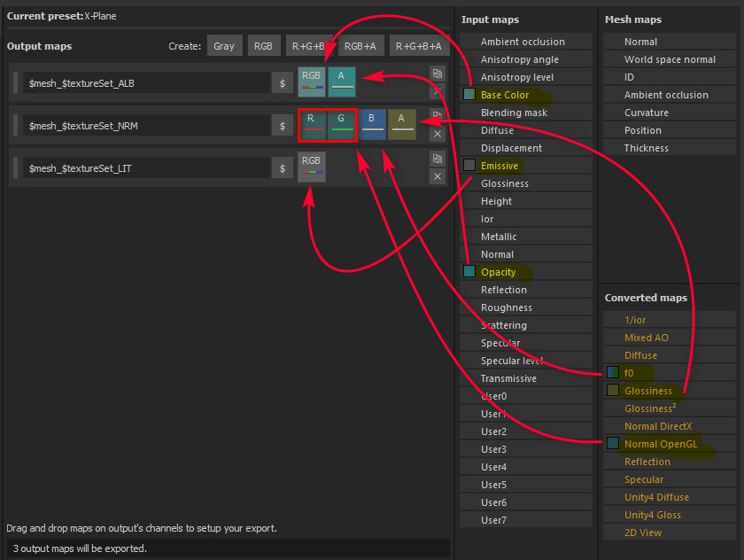Create an R+G+B output map
The width and height of the screenshot is (744, 560).
pyautogui.click(x=308, y=46)
